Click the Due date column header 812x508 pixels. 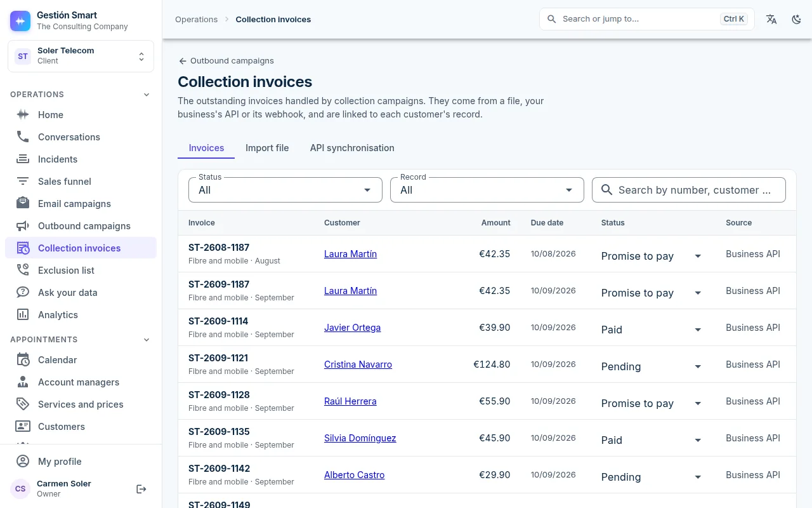(x=547, y=223)
